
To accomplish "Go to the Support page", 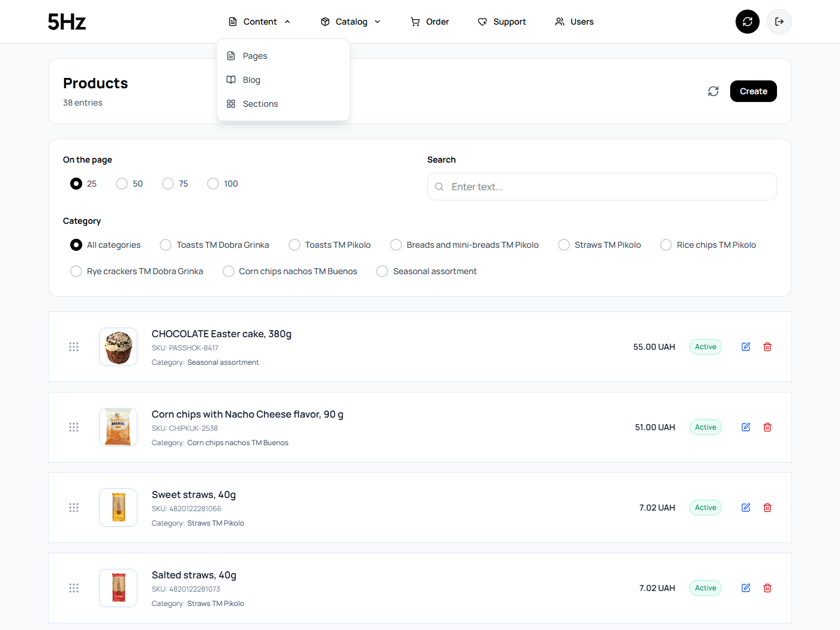I will point(502,22).
